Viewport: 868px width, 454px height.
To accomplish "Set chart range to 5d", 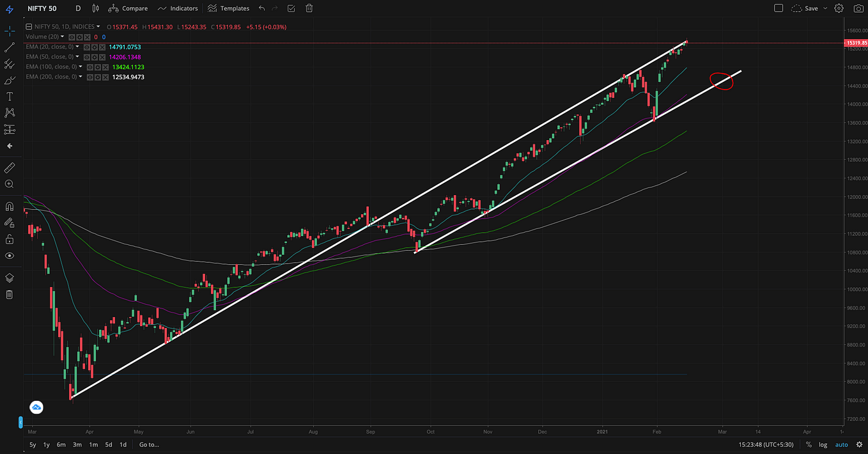I will click(109, 444).
